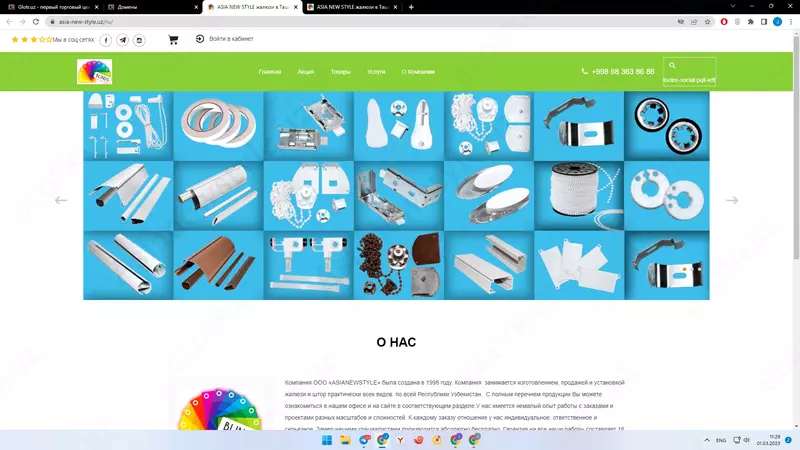Open the Главная menu item

click(x=270, y=71)
